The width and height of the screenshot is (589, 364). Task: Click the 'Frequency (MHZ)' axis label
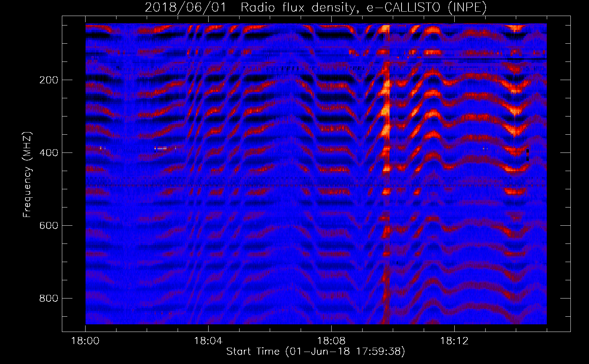coord(27,175)
